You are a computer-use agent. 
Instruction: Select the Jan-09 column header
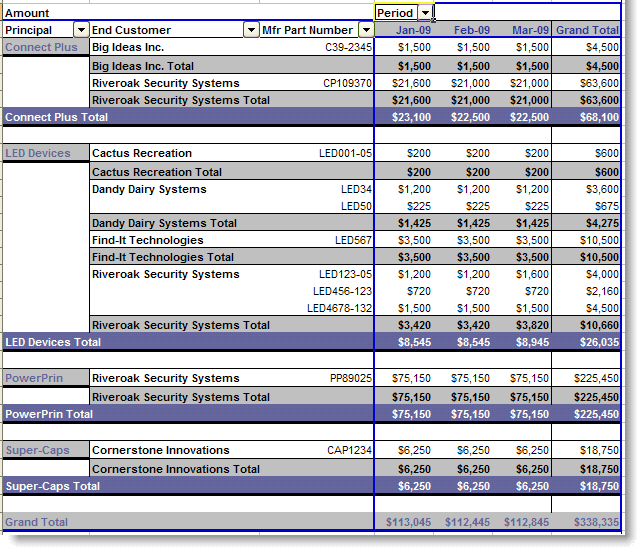coord(413,30)
